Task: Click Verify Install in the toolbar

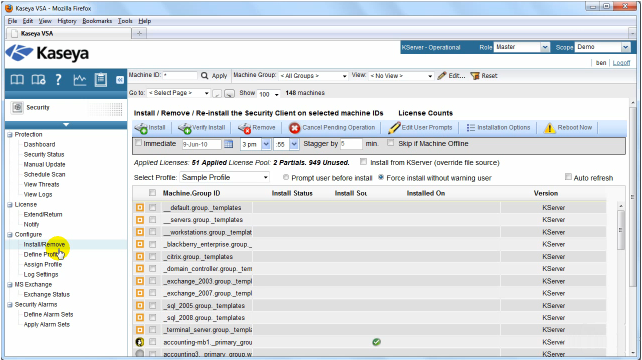Action: coord(202,128)
